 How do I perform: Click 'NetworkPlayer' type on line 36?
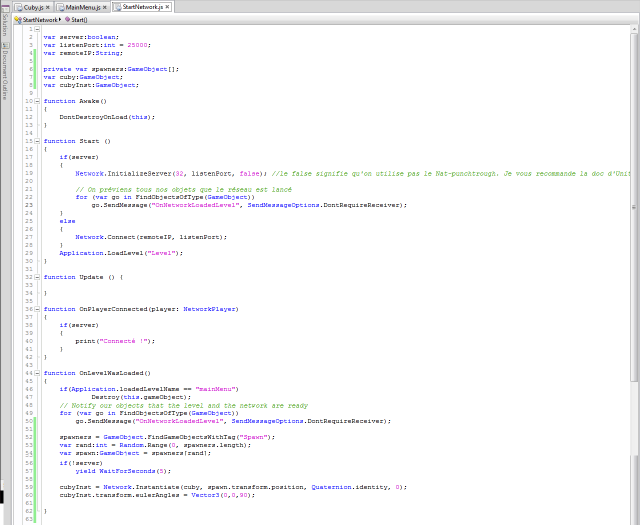[x=209, y=309]
